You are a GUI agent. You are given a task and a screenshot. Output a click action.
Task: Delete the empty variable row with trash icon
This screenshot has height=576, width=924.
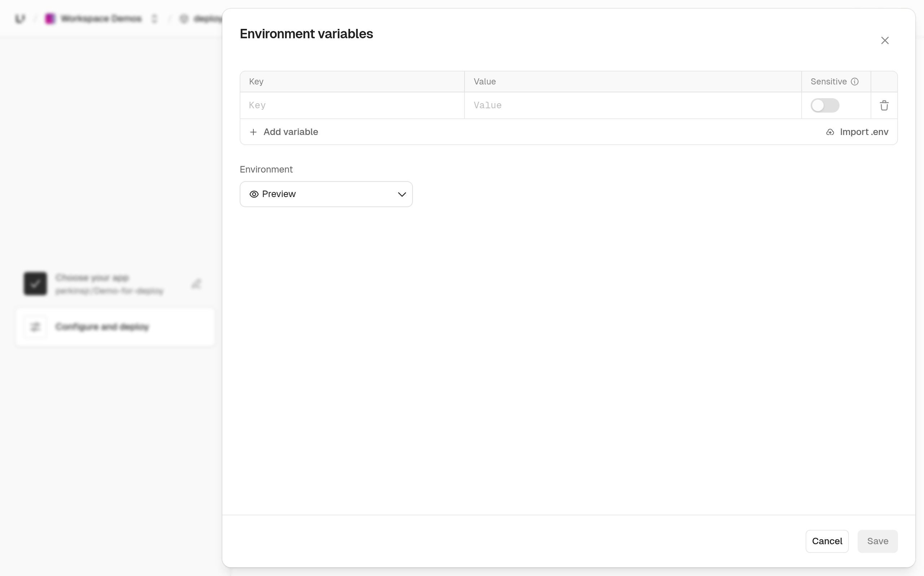(884, 105)
